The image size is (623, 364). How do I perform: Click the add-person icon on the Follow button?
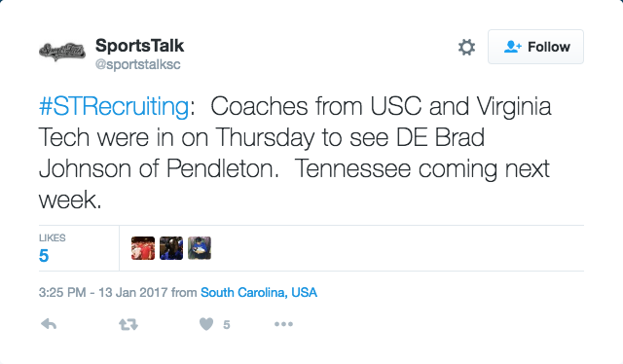(x=513, y=47)
